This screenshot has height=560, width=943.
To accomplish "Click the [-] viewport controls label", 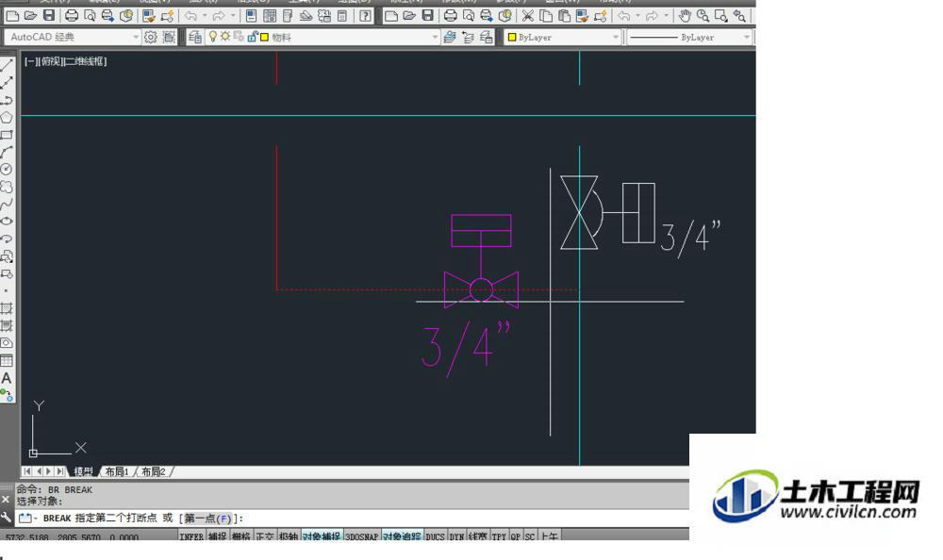I will coord(30,61).
